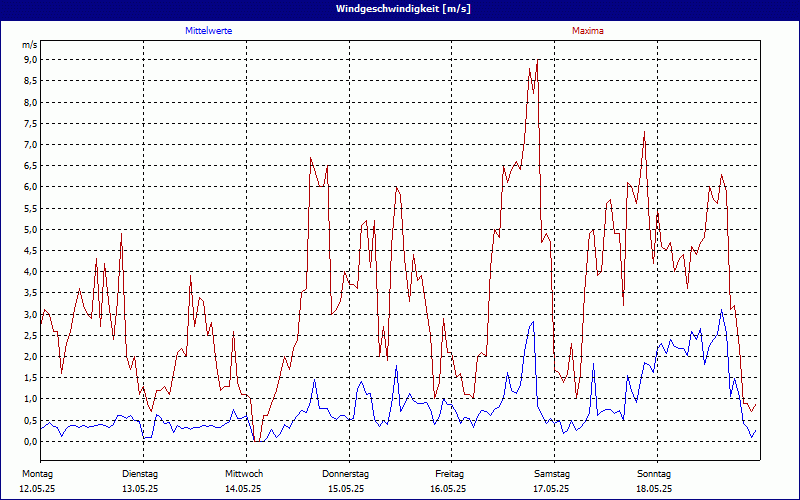
Task: Select the Sonntag day label
Action: click(x=654, y=473)
